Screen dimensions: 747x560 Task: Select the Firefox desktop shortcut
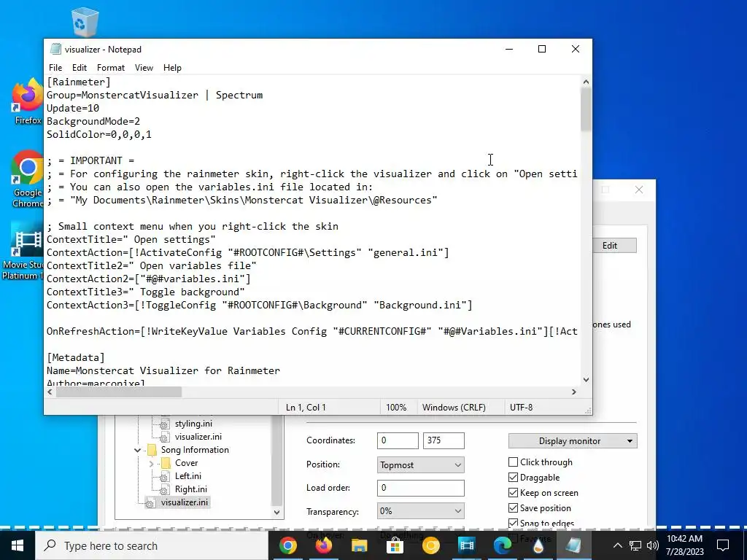pos(28,101)
